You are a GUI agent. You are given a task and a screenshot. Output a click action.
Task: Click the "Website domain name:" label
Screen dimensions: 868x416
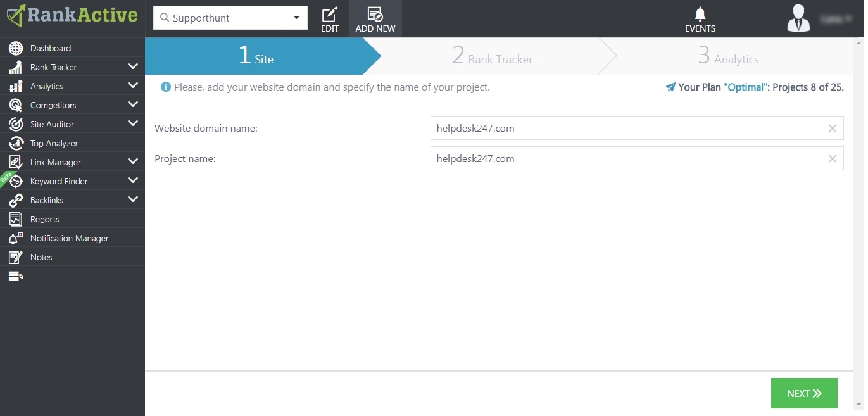[x=206, y=129]
